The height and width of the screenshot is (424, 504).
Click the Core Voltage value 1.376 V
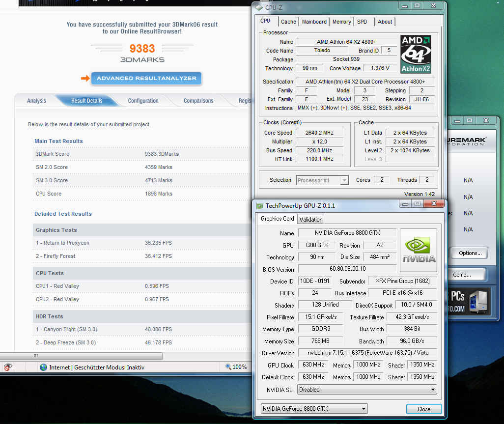[x=380, y=68]
